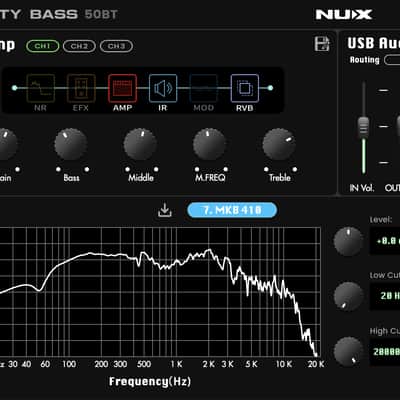Switch to channel CH3
The image size is (400, 400).
click(x=116, y=46)
